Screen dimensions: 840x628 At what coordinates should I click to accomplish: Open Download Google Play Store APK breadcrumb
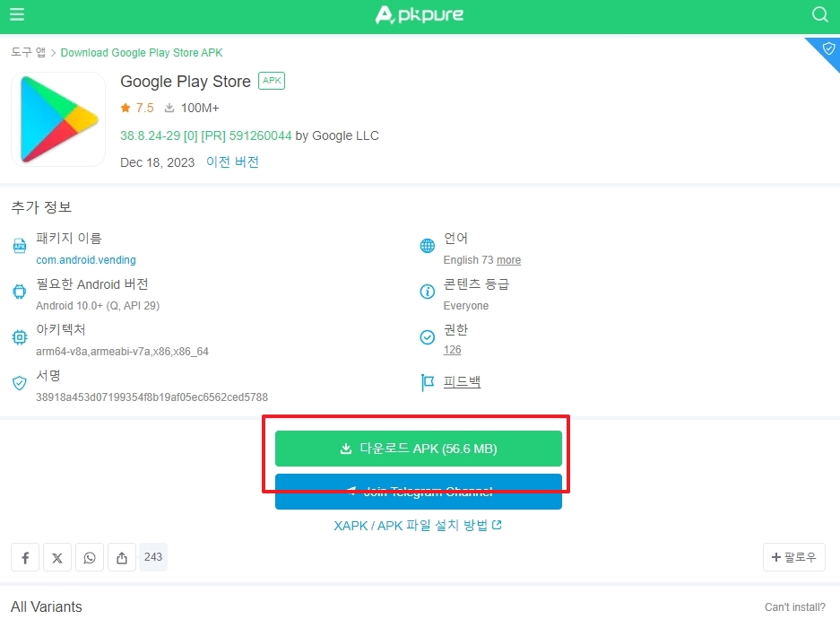142,53
